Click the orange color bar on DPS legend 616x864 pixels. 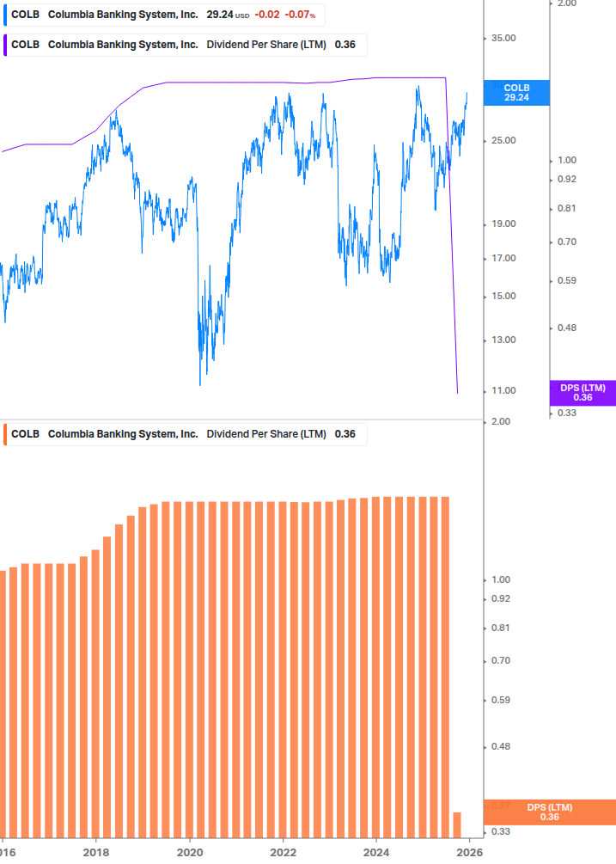click(5, 434)
